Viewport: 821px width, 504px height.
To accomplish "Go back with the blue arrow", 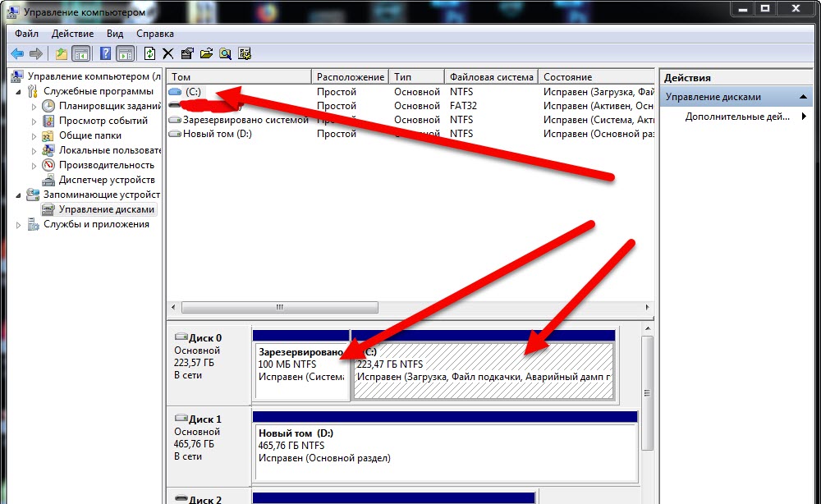I will (17, 53).
